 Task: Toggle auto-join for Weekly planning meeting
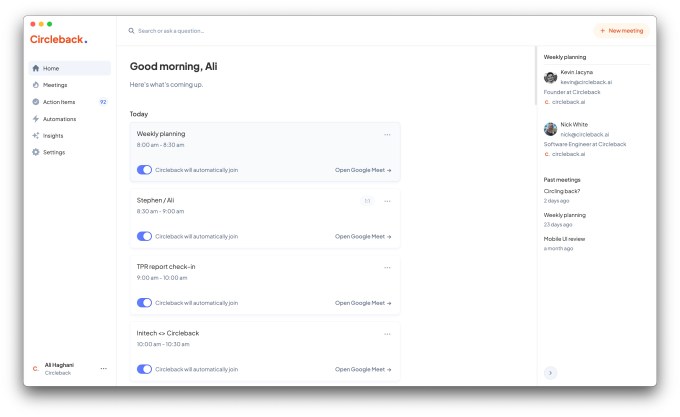(145, 170)
